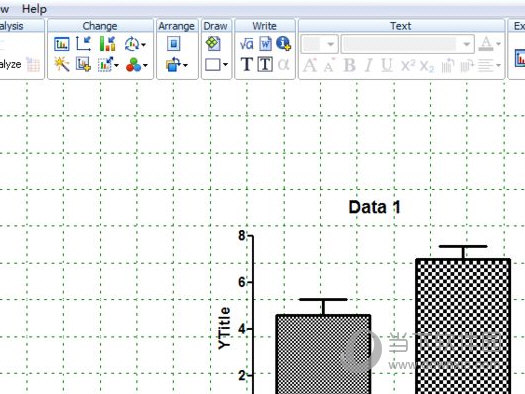The height and width of the screenshot is (394, 525).
Task: Open the font size dropdown
Action: pyautogui.click(x=331, y=44)
